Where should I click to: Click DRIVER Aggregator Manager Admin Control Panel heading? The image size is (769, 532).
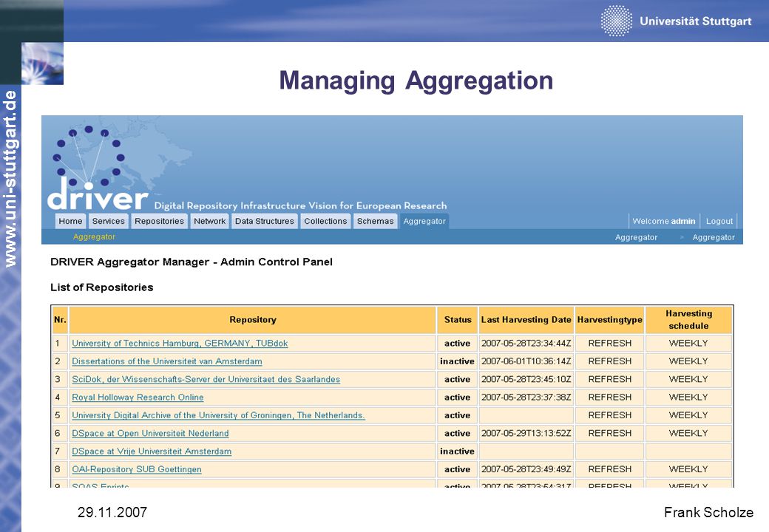tap(192, 262)
